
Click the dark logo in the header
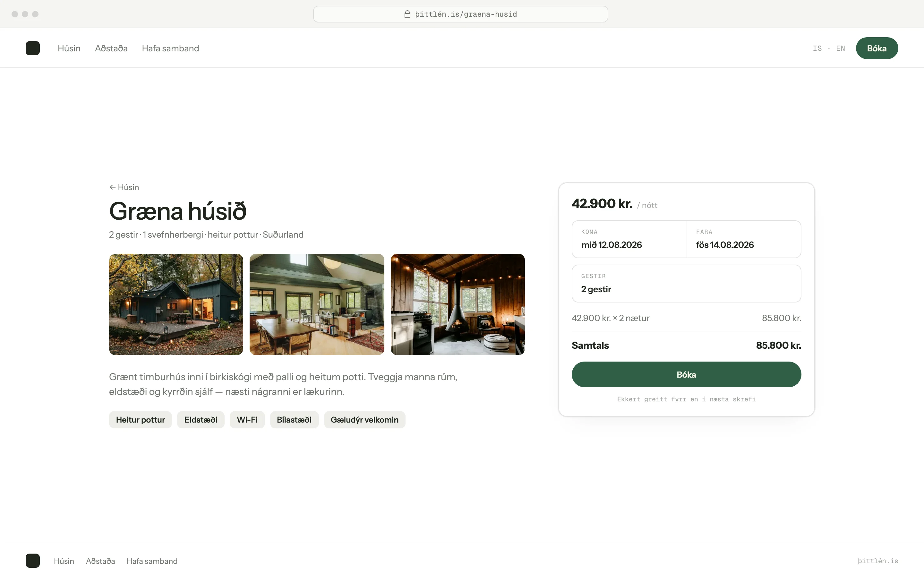click(32, 48)
